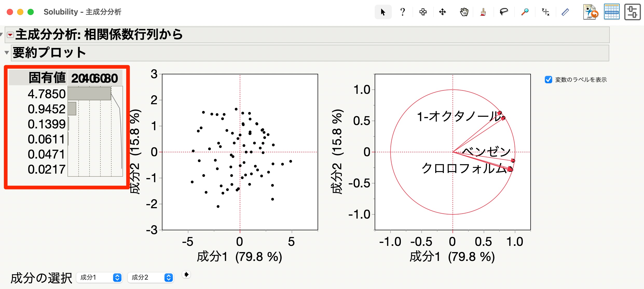Click the arrow button beside 成分2 selector
This screenshot has height=289, width=644.
[x=186, y=274]
